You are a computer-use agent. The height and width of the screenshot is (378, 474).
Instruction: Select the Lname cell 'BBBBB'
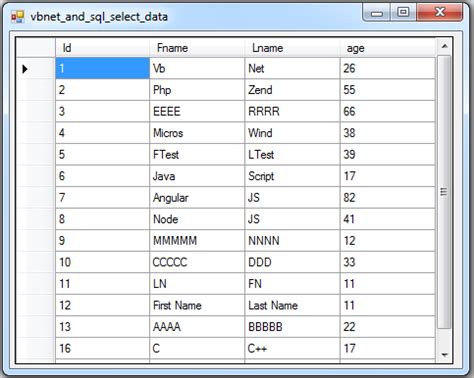click(x=292, y=327)
